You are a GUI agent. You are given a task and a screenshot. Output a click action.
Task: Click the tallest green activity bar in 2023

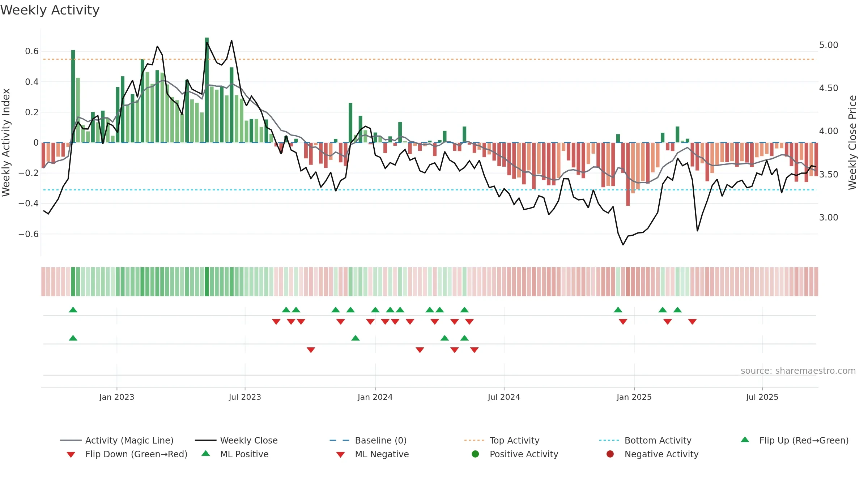[207, 90]
